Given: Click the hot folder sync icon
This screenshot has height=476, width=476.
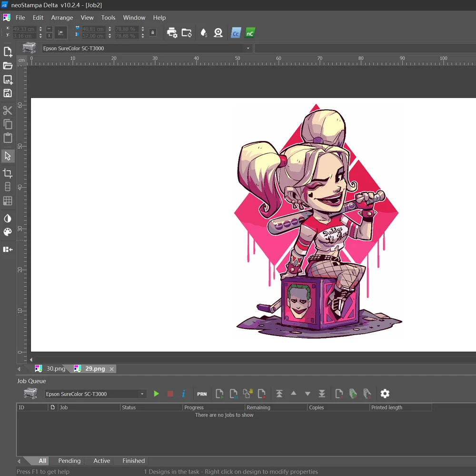Looking at the screenshot, I should click(187, 33).
